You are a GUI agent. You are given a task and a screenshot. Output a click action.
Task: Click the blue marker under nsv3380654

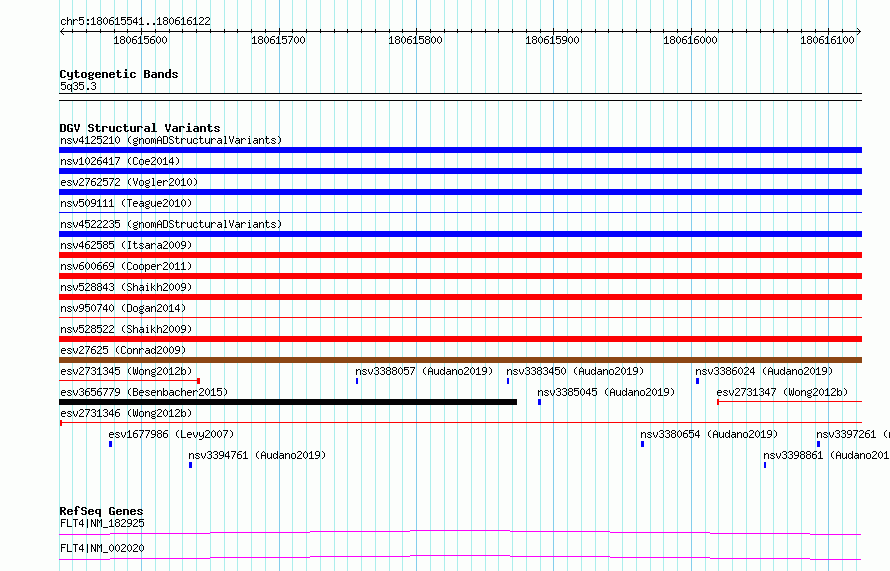pos(643,444)
